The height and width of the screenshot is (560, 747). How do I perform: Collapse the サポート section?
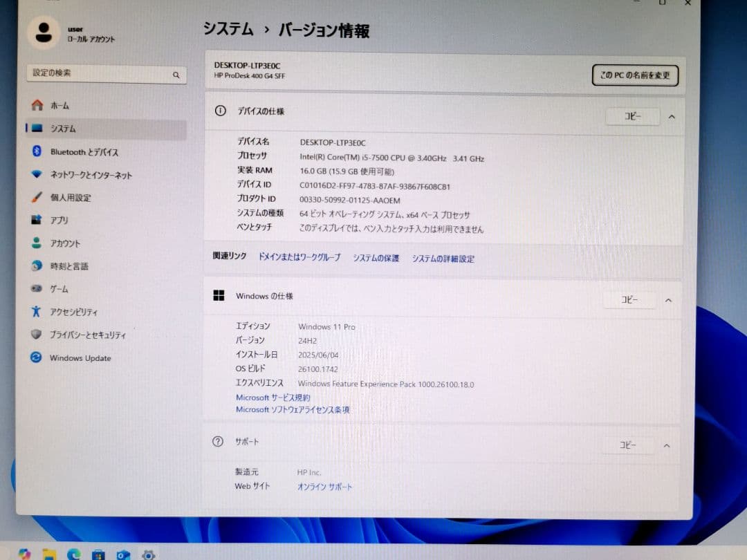click(x=666, y=445)
